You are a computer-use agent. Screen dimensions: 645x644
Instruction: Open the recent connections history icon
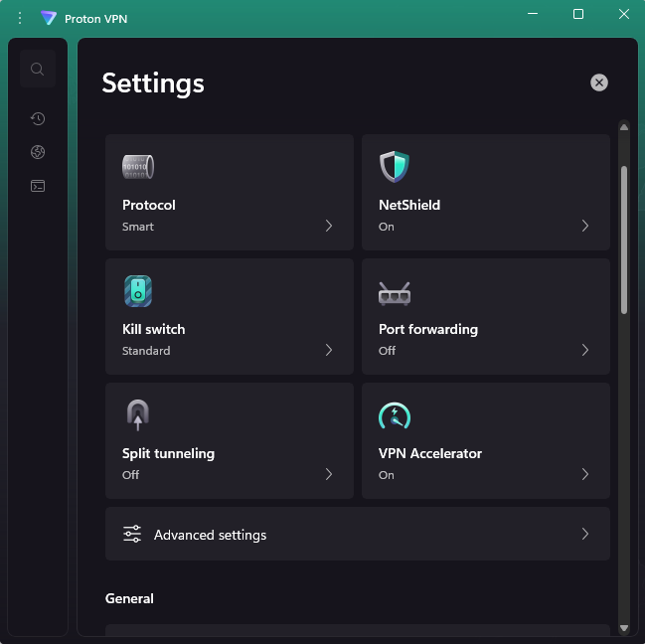(x=38, y=119)
